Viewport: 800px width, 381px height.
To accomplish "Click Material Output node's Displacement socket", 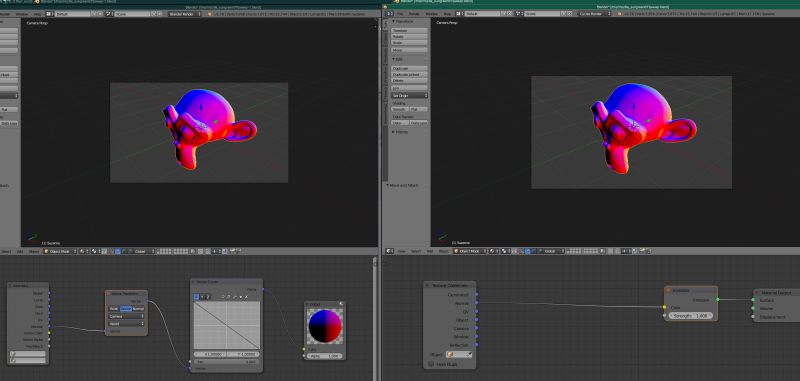I will click(x=754, y=317).
